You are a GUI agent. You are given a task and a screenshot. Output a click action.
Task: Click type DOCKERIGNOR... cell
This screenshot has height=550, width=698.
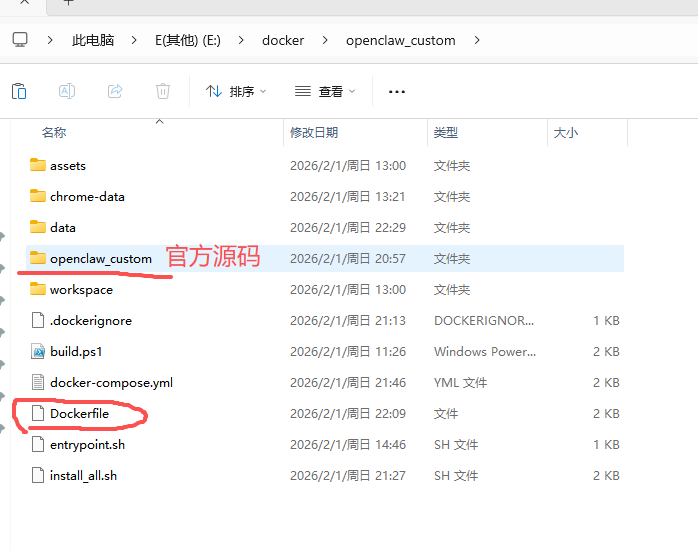484,321
